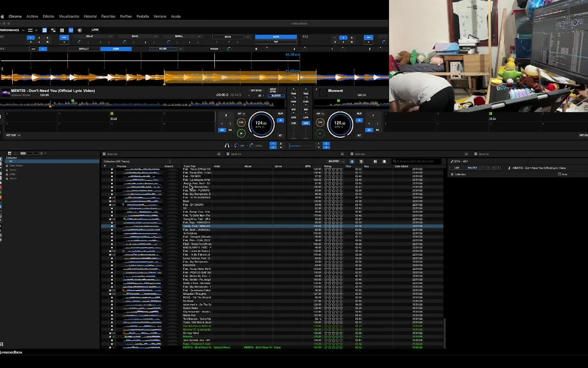Viewport: 588px width, 368px height.
Task: Open the Historial menu
Action: click(x=90, y=16)
